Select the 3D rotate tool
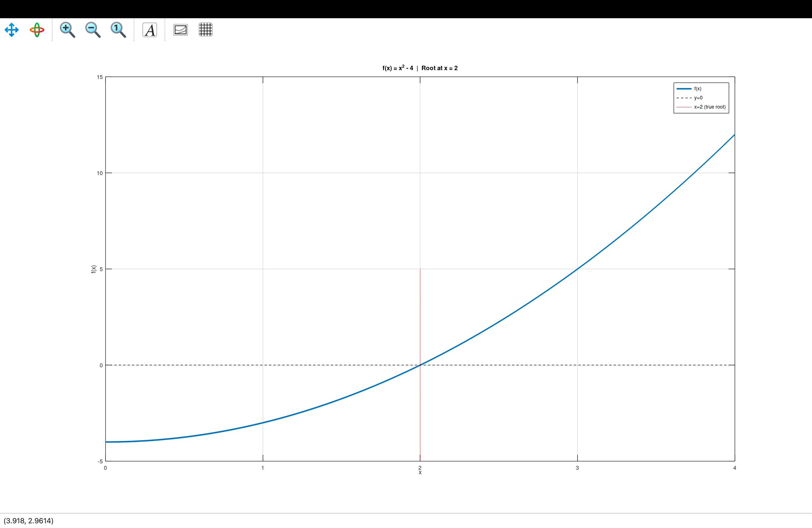812x528 pixels. click(36, 30)
